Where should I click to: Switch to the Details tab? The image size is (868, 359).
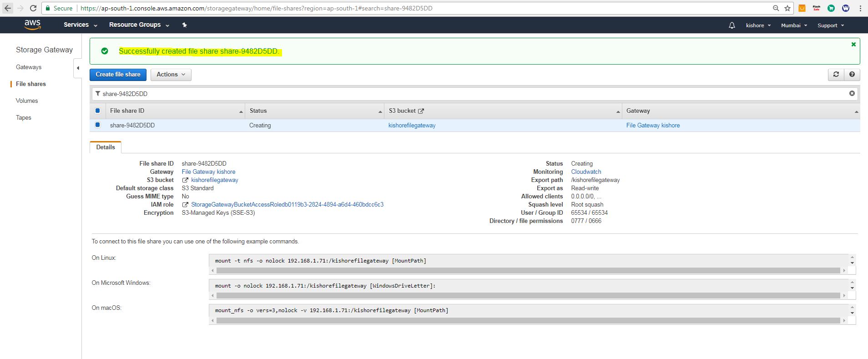tap(106, 147)
